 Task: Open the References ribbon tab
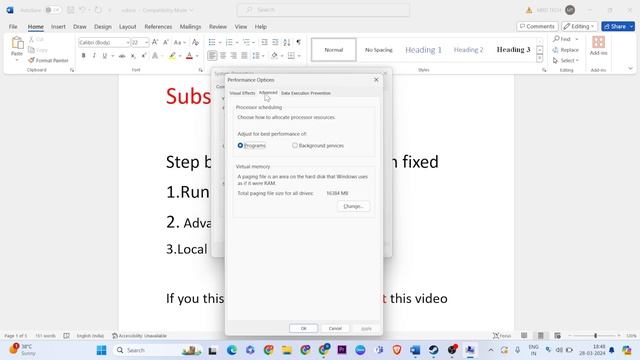pos(158,27)
